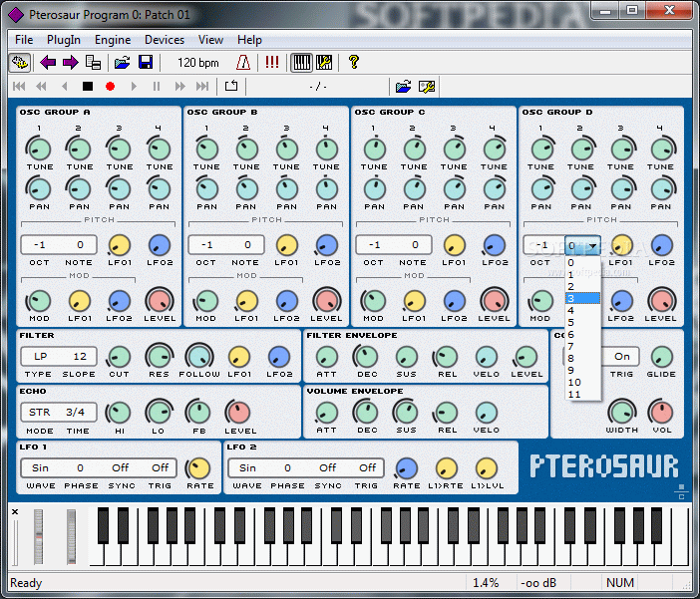The width and height of the screenshot is (700, 599).
Task: Click the 120 bpm tempo display
Action: point(198,63)
